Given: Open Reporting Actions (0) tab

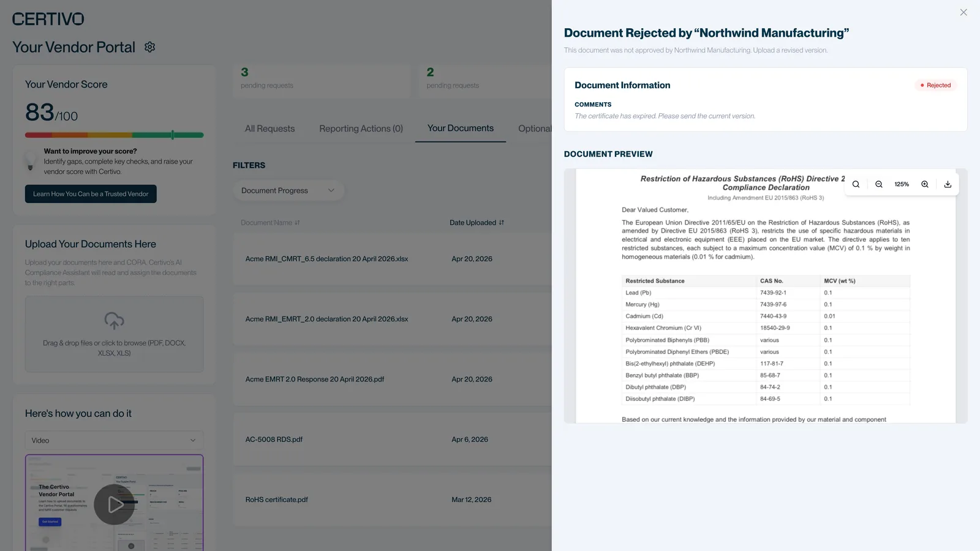Looking at the screenshot, I should click(x=361, y=129).
